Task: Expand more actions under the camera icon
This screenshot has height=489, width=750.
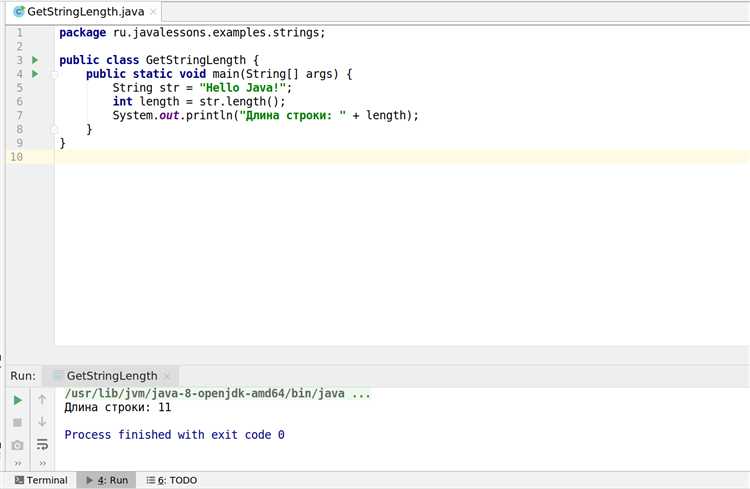Action: (17, 463)
